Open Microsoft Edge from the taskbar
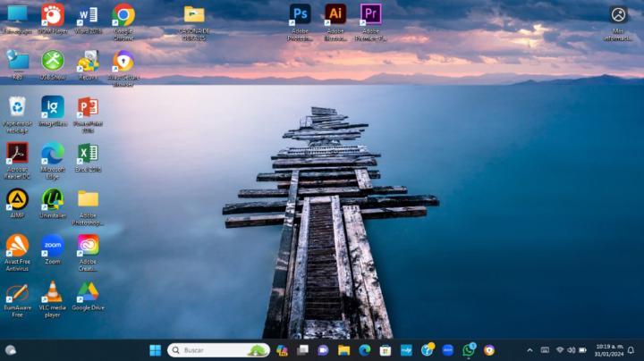644x361 pixels. tap(365, 350)
